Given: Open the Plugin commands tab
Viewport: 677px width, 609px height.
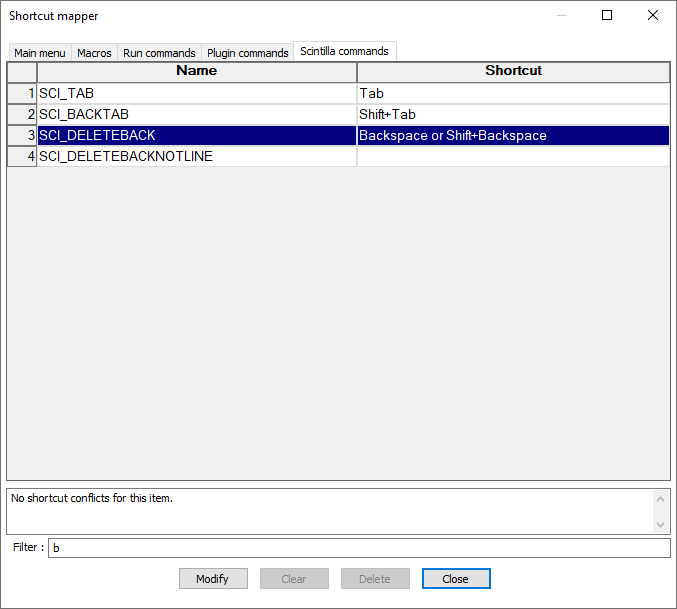Looking at the screenshot, I should [247, 53].
